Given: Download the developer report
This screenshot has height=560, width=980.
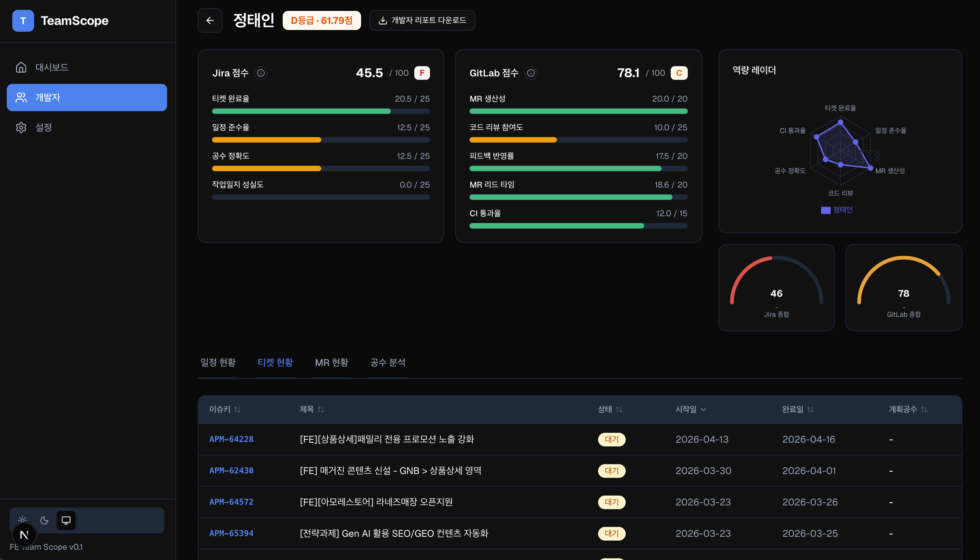Looking at the screenshot, I should point(422,20).
